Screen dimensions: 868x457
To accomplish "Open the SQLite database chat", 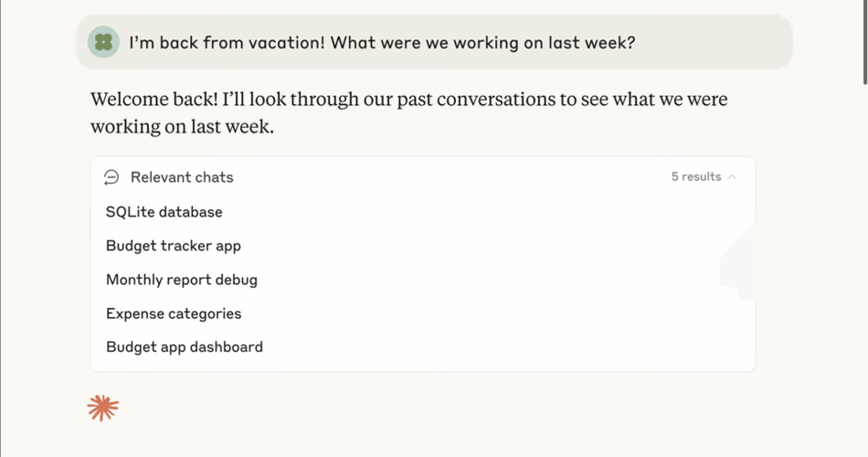I will (164, 212).
